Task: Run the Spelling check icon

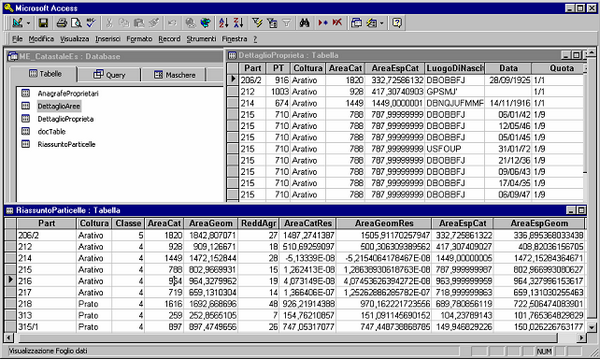Action: coord(91,23)
